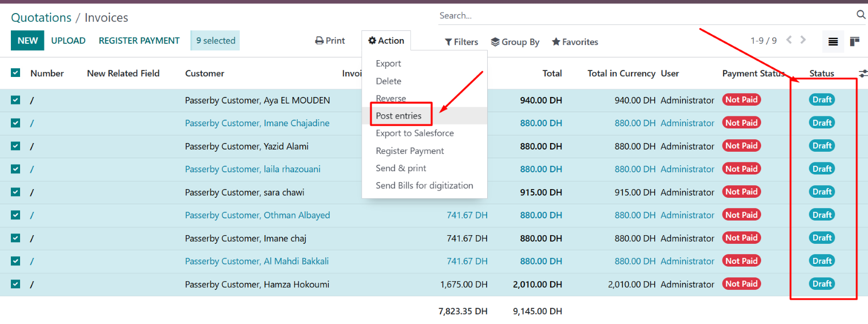Click 1,675.00 DH amount cell
868x324 pixels.
coord(464,284)
